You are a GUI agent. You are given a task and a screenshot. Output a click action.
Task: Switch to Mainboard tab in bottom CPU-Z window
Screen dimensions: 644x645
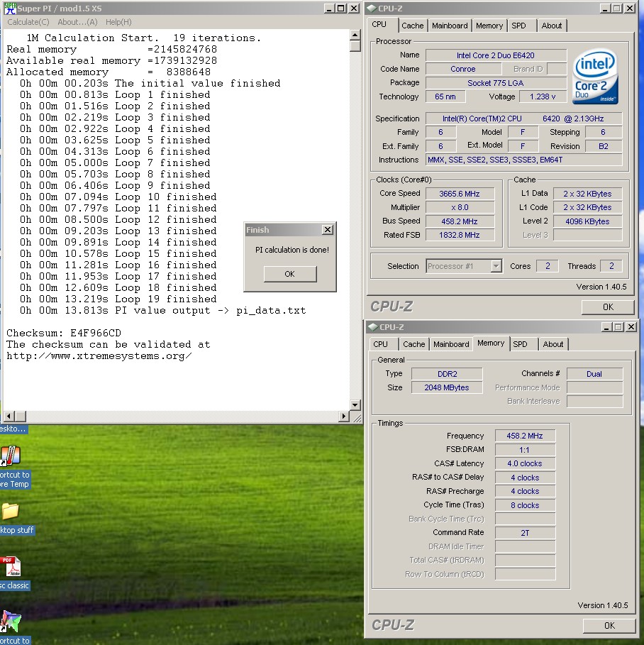(x=451, y=344)
